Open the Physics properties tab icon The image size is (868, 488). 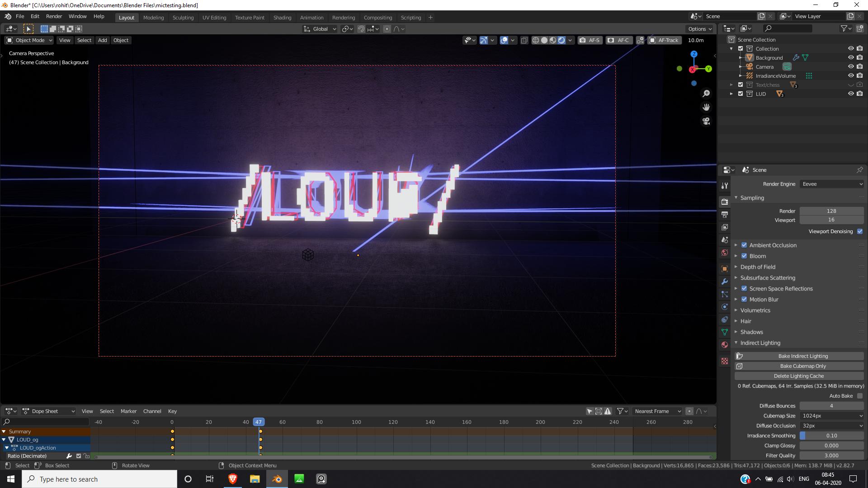(725, 307)
